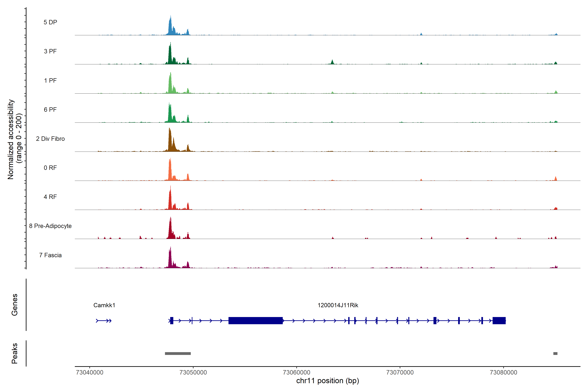Click the 2 Div Fibro track label
Screen dimensions: 588x392
[50, 139]
